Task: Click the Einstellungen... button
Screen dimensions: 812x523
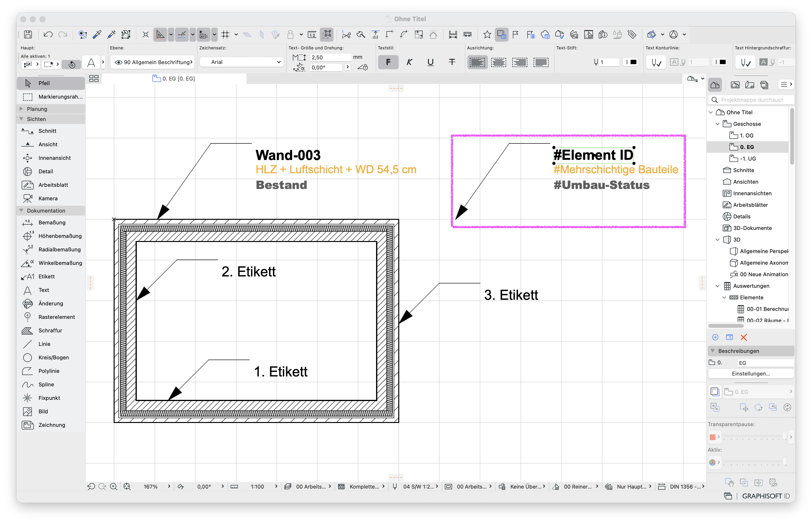Action: (751, 374)
